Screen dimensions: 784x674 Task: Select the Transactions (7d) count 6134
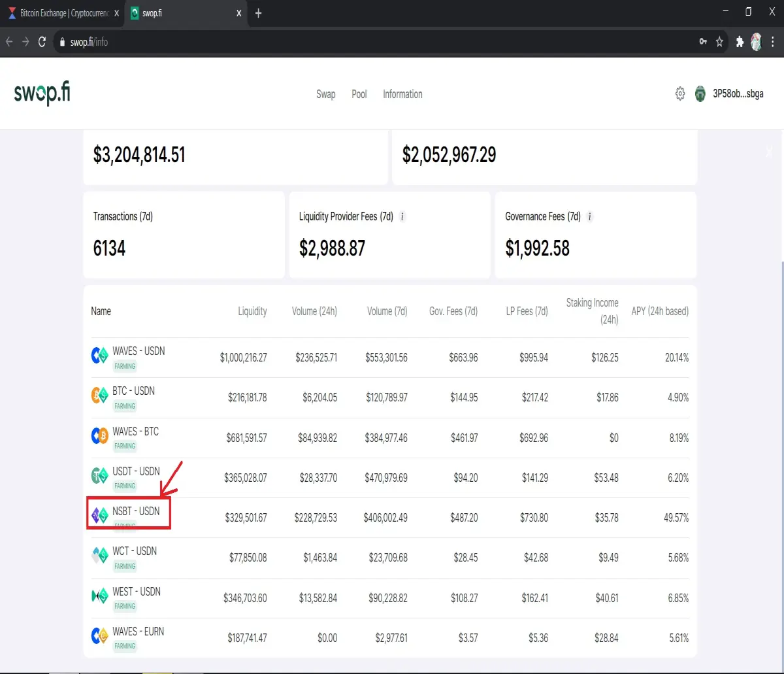click(109, 248)
